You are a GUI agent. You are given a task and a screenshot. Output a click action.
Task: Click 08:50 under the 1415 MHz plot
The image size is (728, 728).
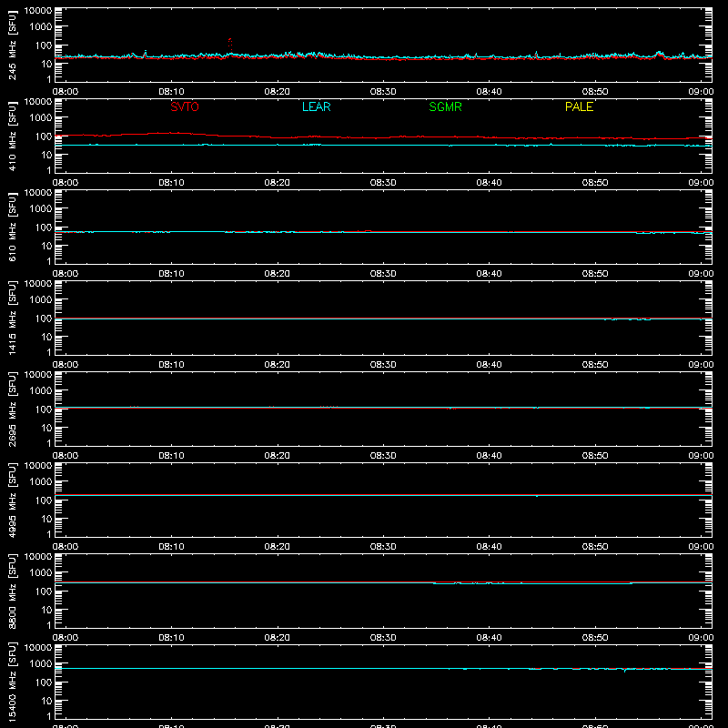pos(595,365)
